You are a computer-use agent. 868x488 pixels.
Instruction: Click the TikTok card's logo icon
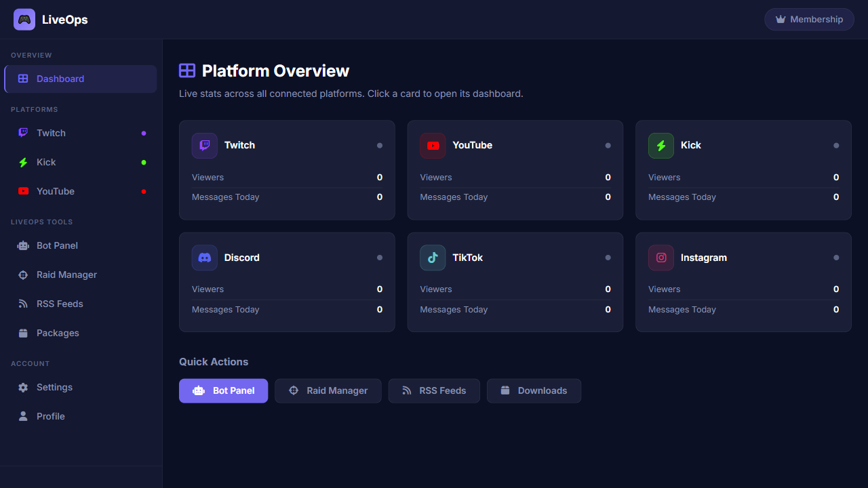click(433, 258)
